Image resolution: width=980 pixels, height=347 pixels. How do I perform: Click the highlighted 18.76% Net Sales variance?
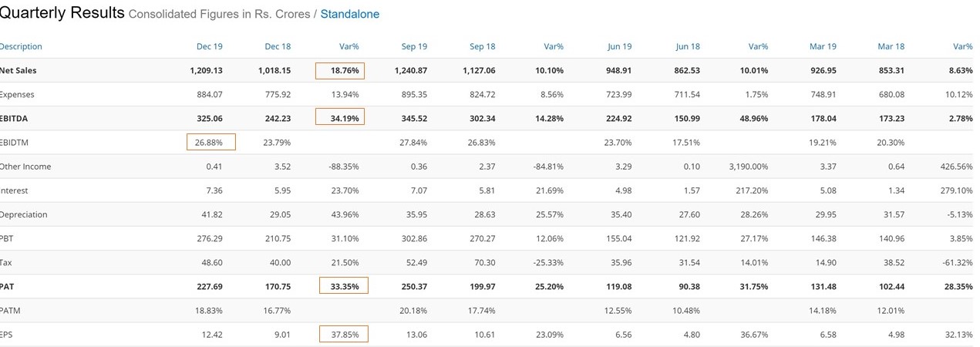coord(340,71)
